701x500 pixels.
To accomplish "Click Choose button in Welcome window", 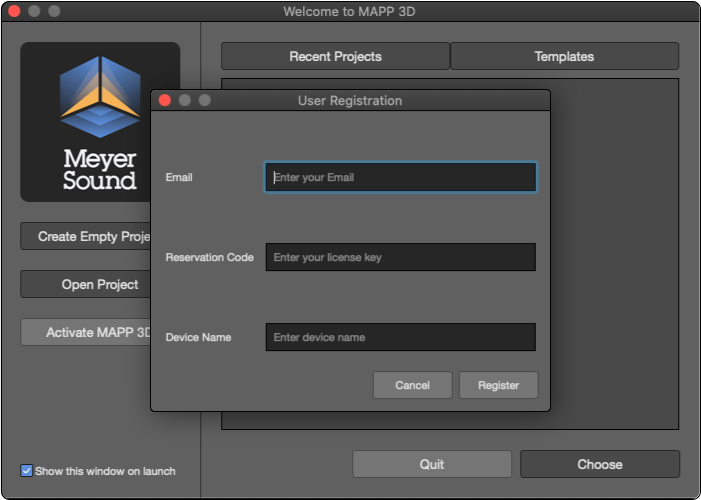I will [600, 464].
